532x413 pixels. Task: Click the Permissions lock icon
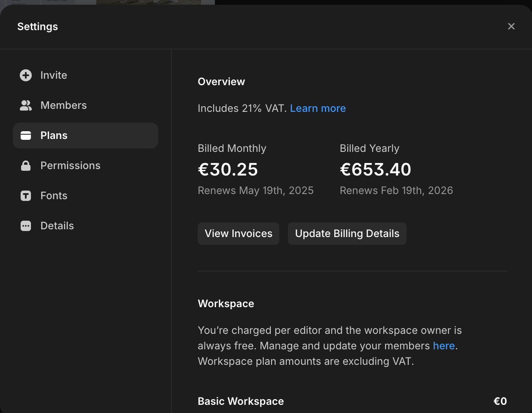point(26,166)
